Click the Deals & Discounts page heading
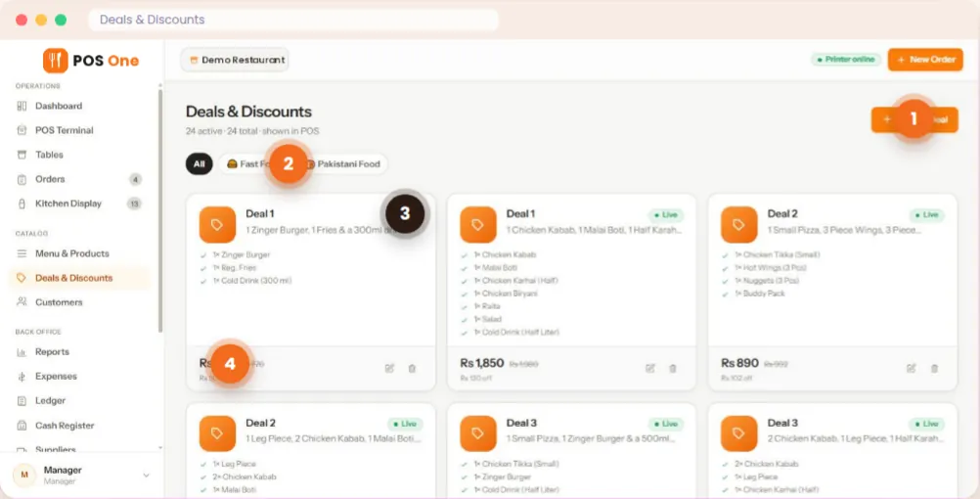 [248, 112]
